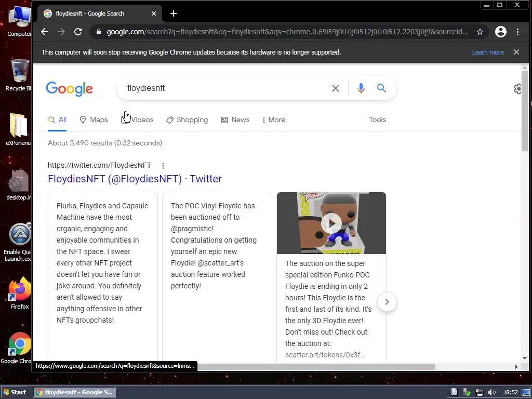The width and height of the screenshot is (532, 399).
Task: Select the Computer desktop icon
Action: point(19,21)
